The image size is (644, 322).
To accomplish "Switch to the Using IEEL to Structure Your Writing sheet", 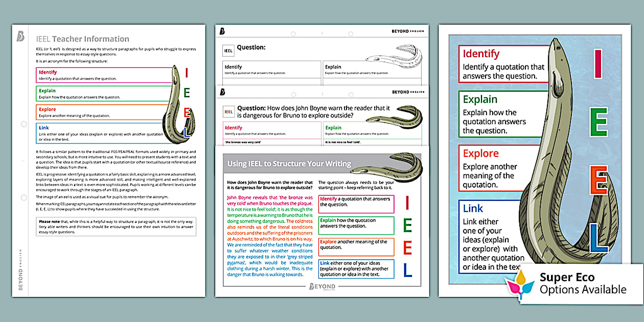I will coord(289,164).
